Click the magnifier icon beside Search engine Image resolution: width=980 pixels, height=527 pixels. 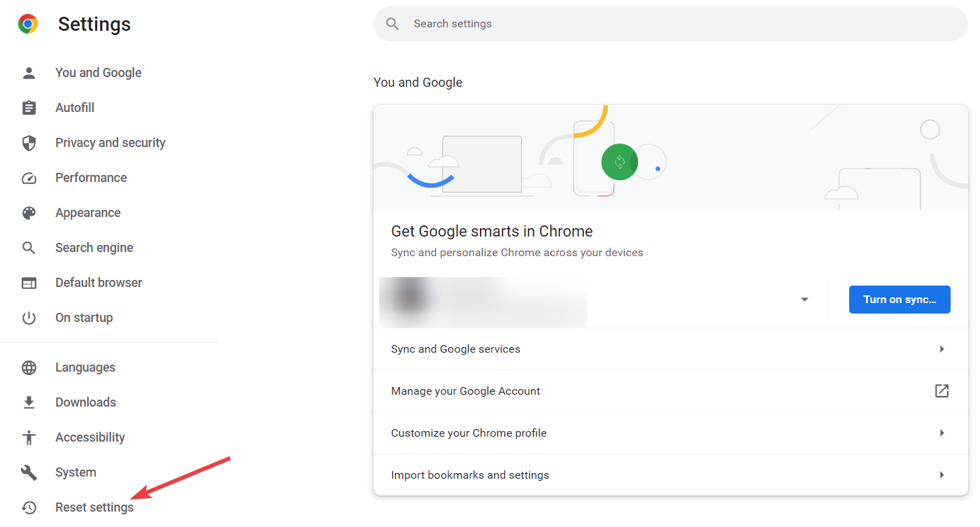point(29,248)
